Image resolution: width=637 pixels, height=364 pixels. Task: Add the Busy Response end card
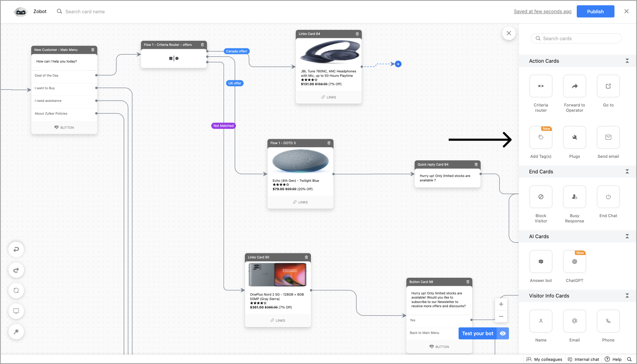tap(575, 197)
